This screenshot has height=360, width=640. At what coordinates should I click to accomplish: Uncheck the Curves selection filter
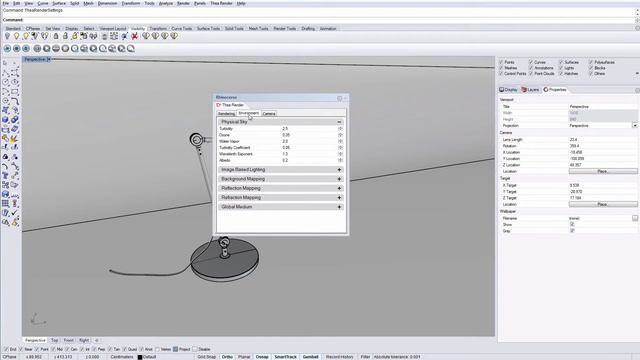point(531,62)
